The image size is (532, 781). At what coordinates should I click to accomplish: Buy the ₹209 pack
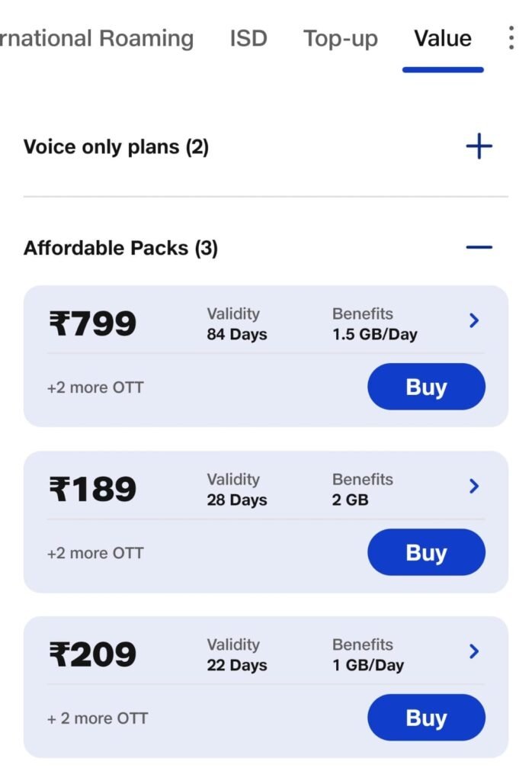426,718
